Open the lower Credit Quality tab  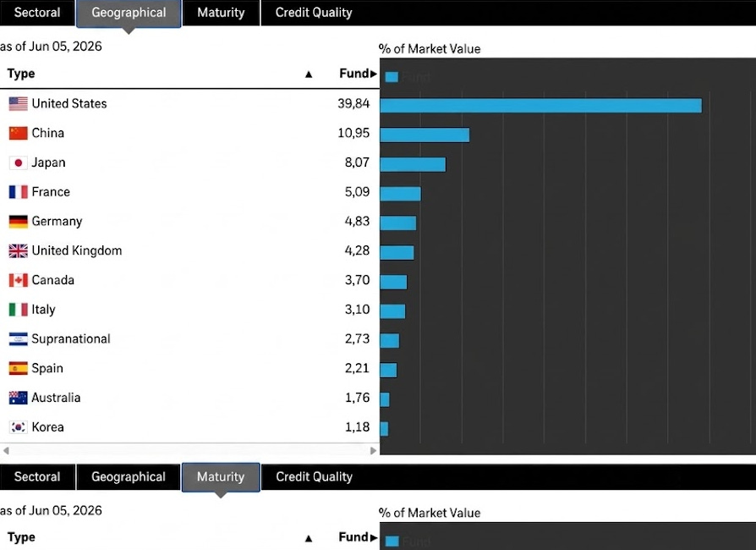(x=314, y=476)
